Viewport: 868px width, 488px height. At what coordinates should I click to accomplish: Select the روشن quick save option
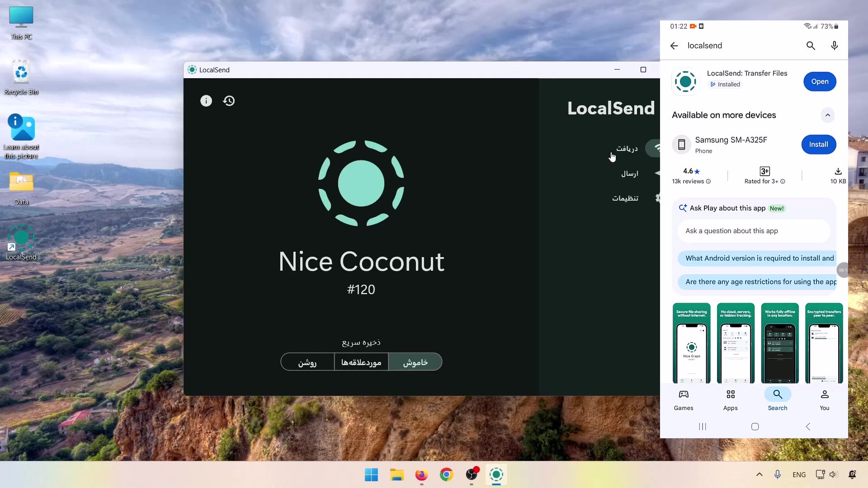307,362
